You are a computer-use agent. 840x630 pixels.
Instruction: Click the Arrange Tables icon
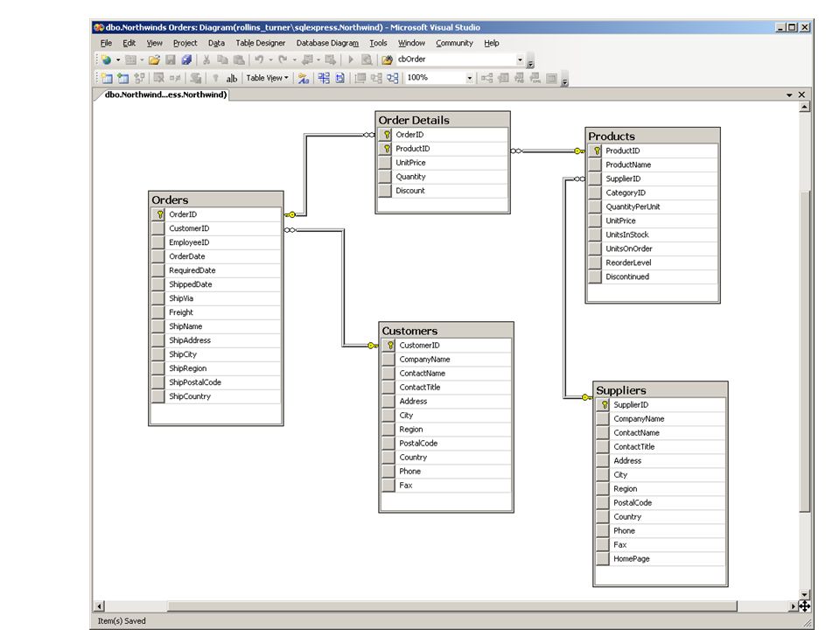(x=393, y=78)
